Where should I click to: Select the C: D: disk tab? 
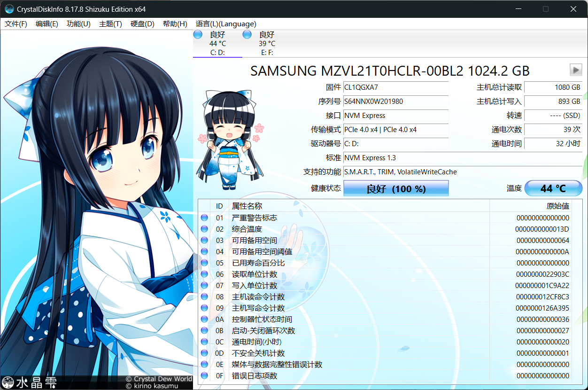coord(217,43)
